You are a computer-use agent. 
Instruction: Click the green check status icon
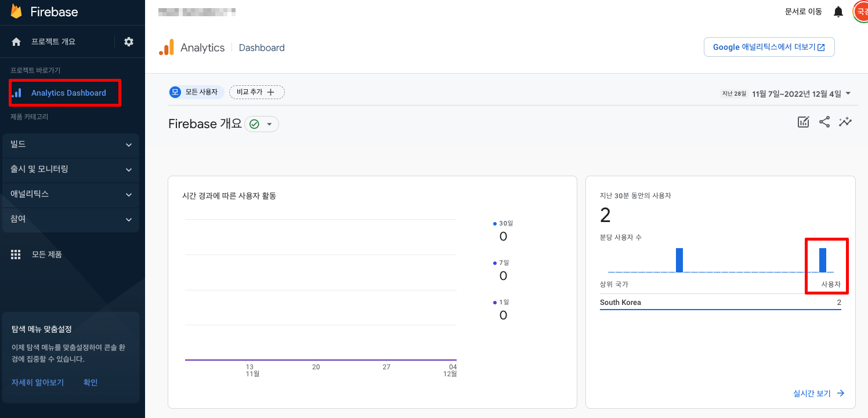coord(254,124)
